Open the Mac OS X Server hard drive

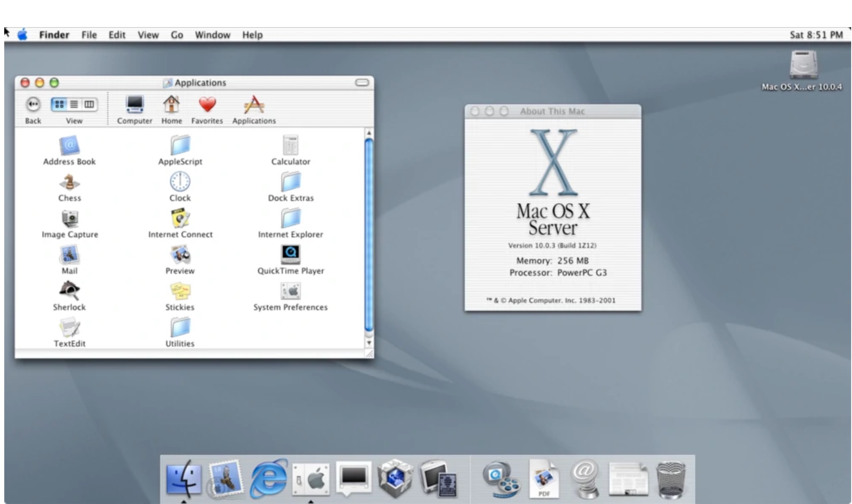click(803, 65)
